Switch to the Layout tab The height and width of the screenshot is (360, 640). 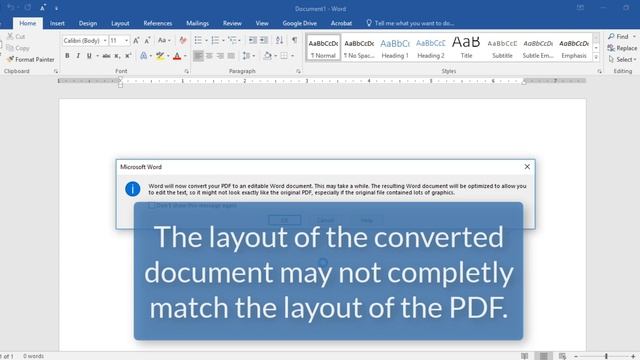(x=120, y=23)
